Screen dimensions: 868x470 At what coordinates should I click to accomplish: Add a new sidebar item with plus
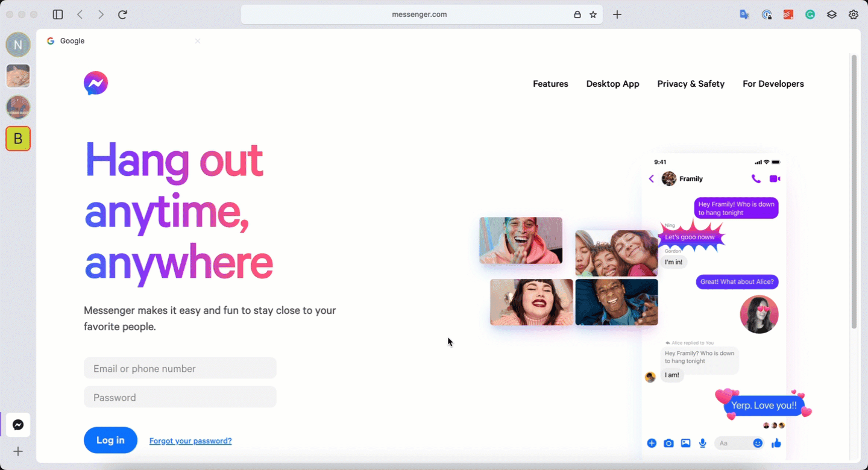[18, 451]
